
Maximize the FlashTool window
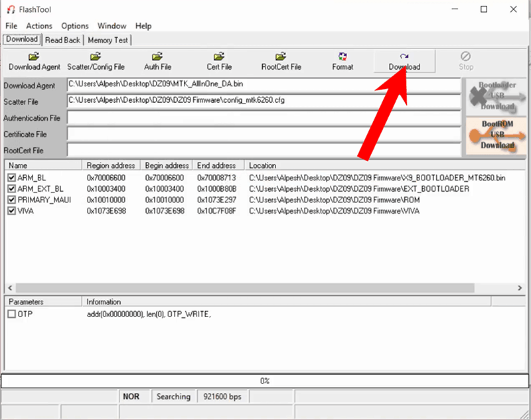[484, 9]
